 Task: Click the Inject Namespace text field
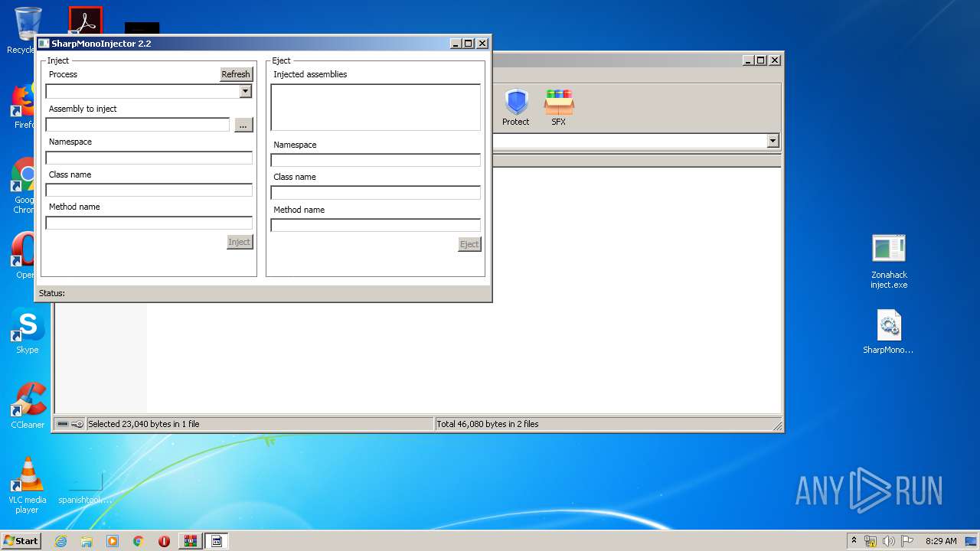(149, 158)
